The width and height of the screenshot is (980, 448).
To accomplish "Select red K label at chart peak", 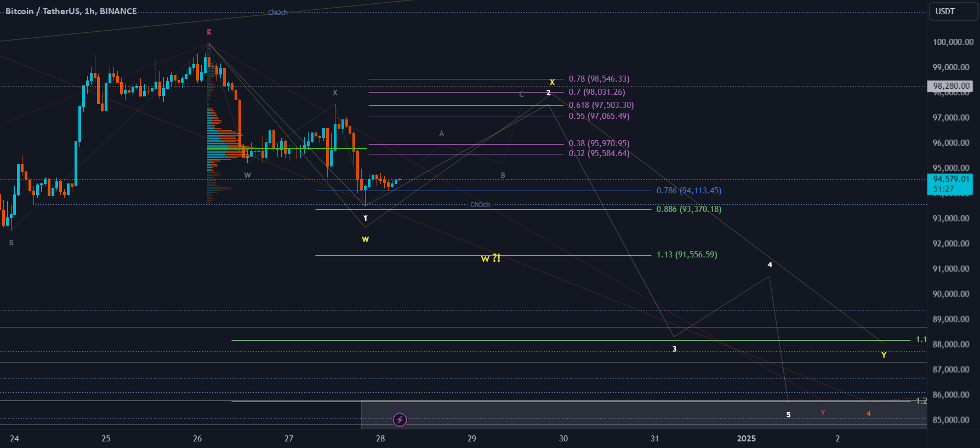I will tap(209, 32).
